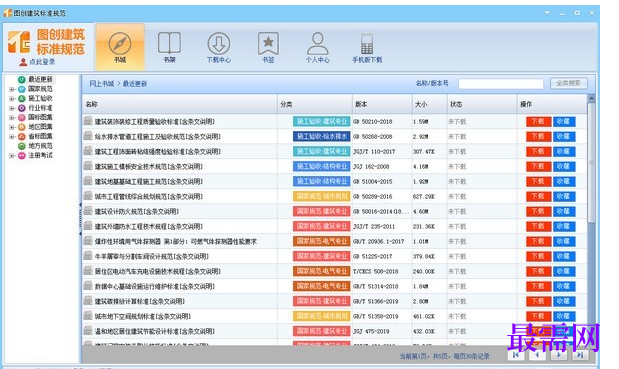Open the 书架 bookshelf icon
This screenshot has width=619, height=369.
[169, 47]
